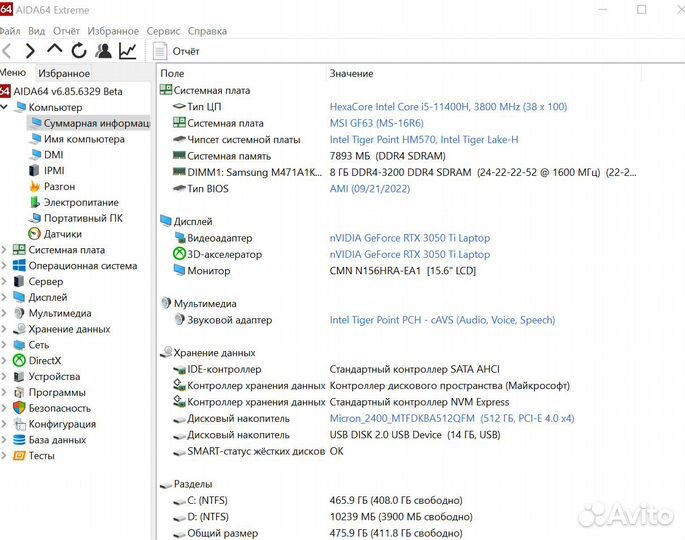Select AIDA64 v6.85.6329 Beta root node
The image size is (685, 540).
pos(68,91)
